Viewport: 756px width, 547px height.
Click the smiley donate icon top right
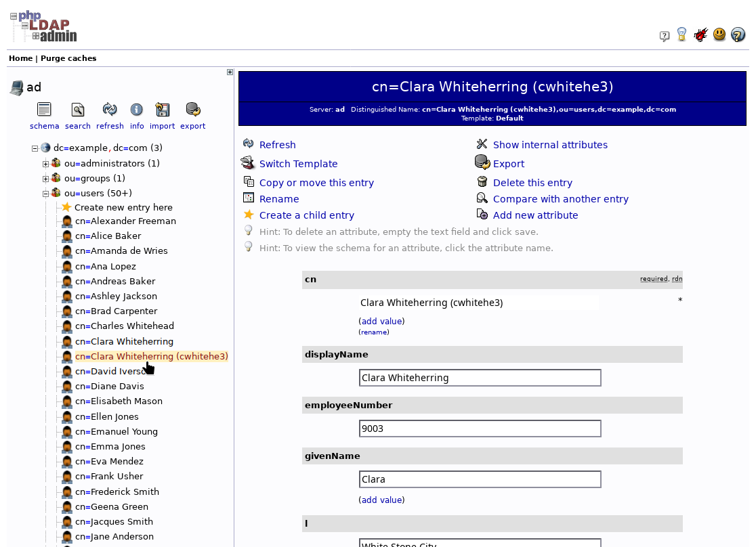coord(719,35)
